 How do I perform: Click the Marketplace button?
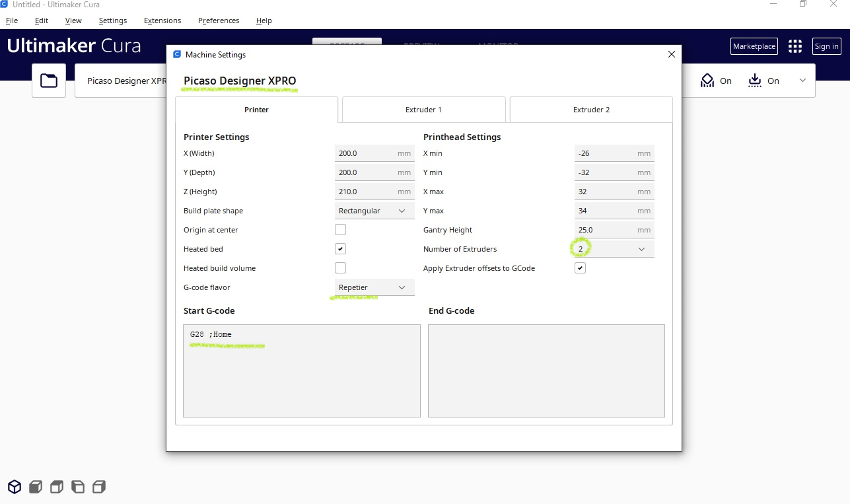click(x=754, y=46)
